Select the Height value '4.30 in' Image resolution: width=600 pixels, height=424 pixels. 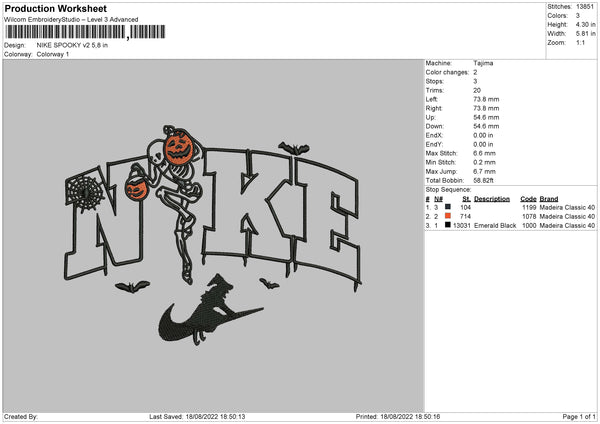[x=585, y=24]
